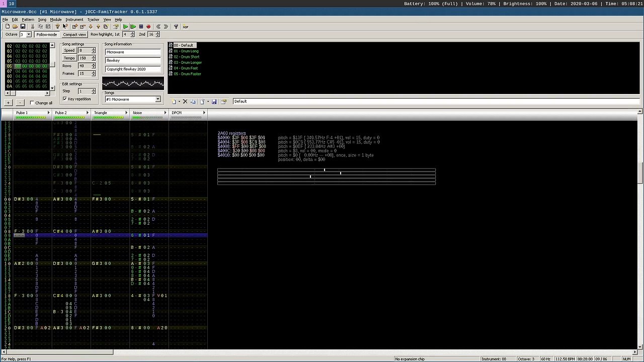Open the Module menu
Screen dimensions: 644x362
click(x=55, y=20)
